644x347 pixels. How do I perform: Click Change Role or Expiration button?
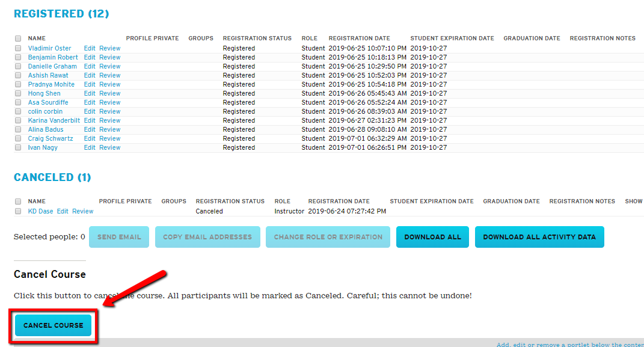328,237
